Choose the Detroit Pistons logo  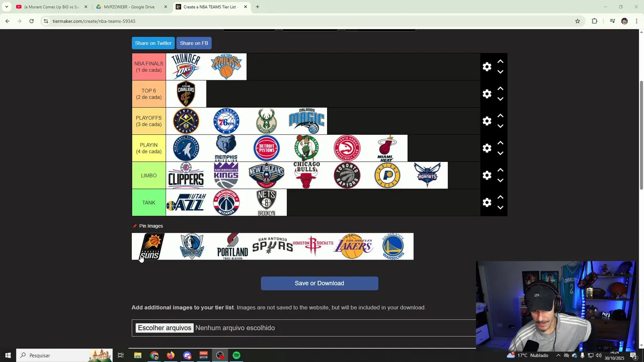267,148
